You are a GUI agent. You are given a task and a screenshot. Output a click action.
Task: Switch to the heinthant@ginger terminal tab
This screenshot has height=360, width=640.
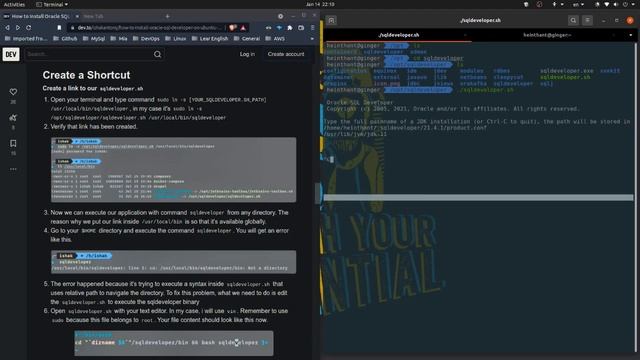(547, 35)
